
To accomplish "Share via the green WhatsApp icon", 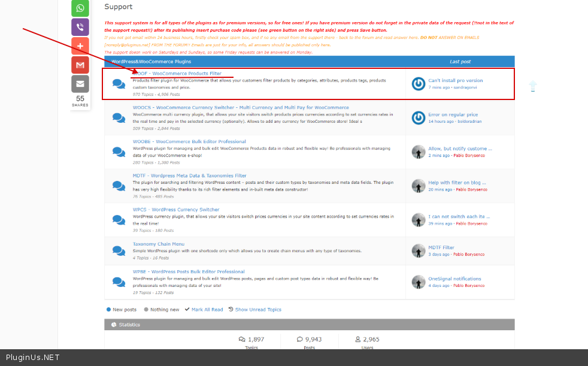I will (x=80, y=8).
